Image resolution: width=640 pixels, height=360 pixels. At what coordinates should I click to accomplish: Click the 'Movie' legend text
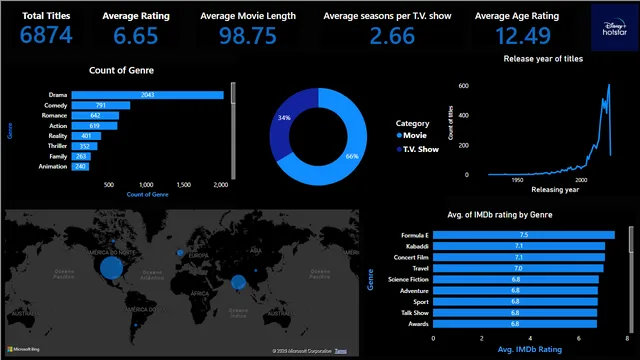point(415,136)
